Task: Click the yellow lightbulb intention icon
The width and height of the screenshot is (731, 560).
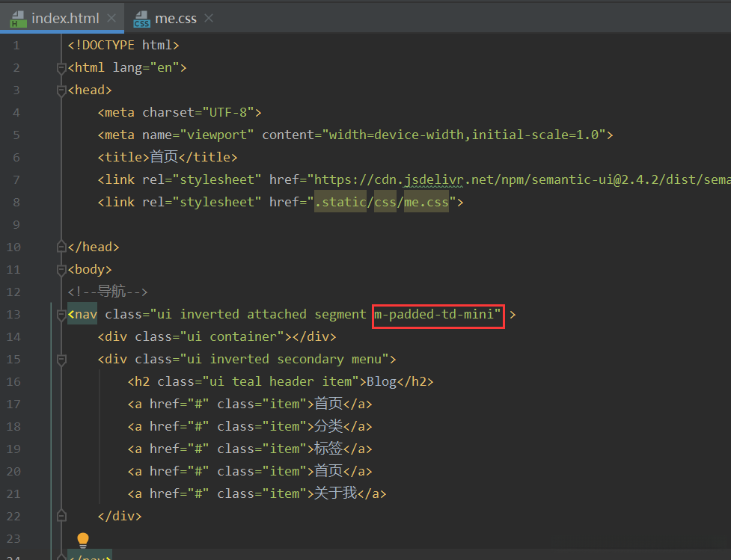Action: click(83, 540)
